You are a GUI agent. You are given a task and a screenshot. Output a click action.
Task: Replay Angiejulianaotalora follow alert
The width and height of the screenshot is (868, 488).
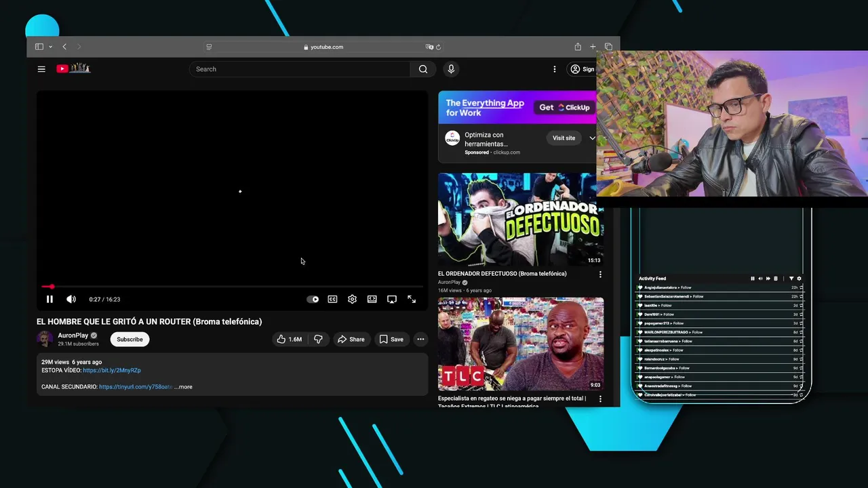tap(801, 287)
